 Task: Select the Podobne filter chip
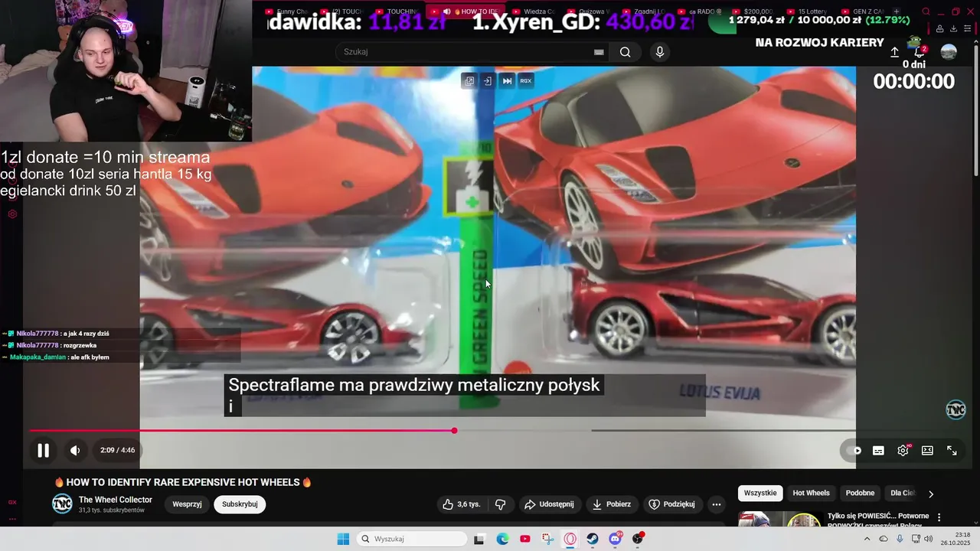(860, 493)
